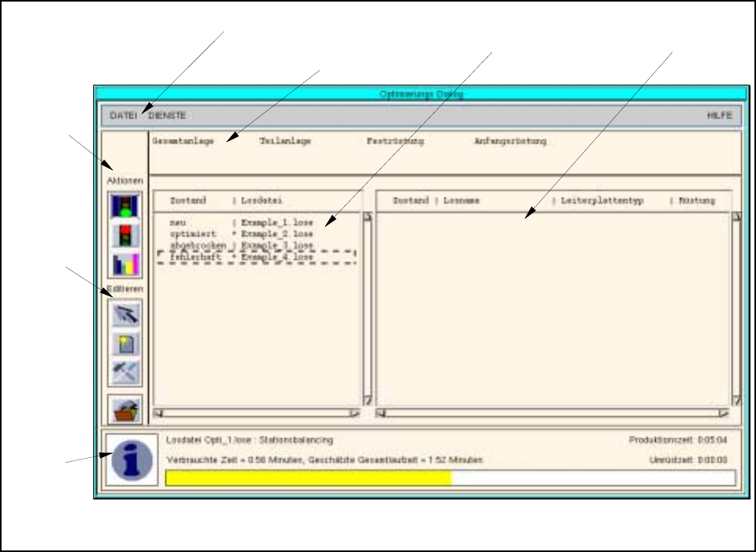The width and height of the screenshot is (756, 552).
Task: Click down arrow of Losdatei list scrollbar
Action: point(367,401)
